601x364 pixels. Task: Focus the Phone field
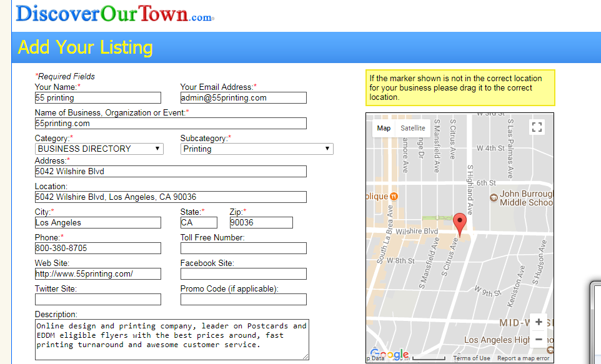pos(97,248)
